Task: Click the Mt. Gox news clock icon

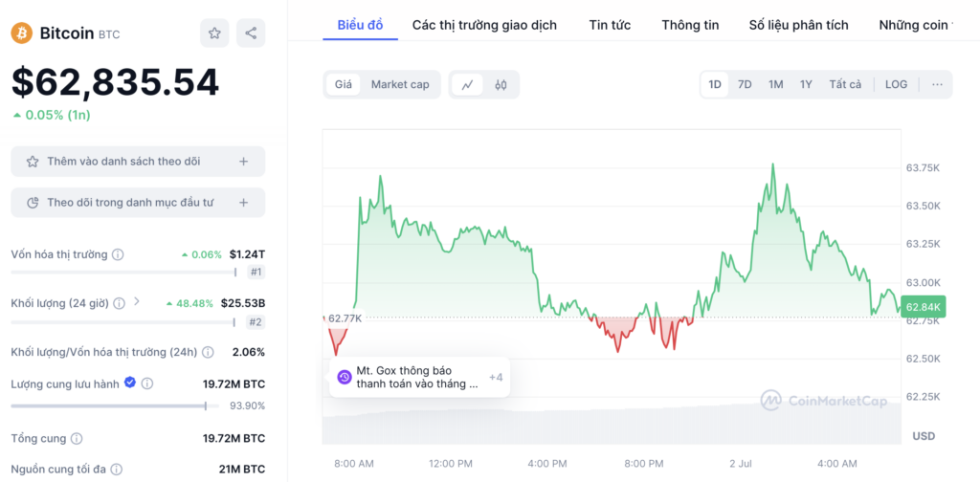Action: click(345, 377)
